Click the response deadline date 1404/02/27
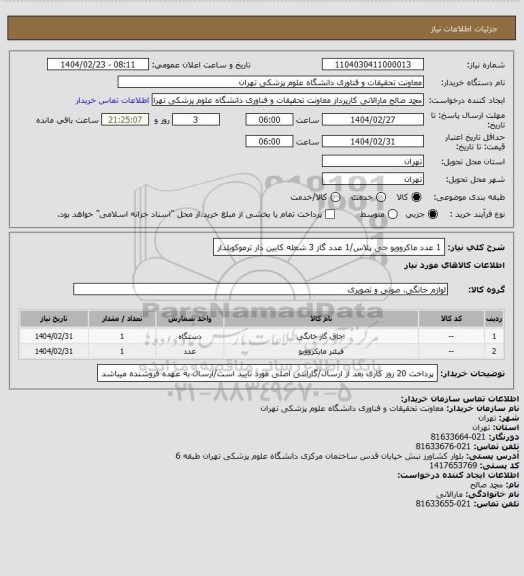 click(x=373, y=120)
